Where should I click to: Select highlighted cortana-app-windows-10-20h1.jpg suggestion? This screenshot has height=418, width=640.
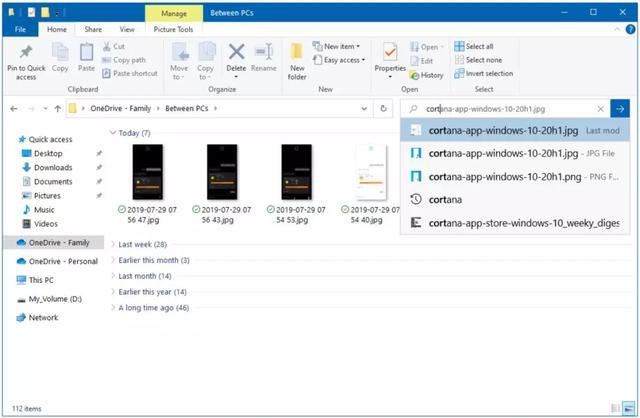coord(515,131)
